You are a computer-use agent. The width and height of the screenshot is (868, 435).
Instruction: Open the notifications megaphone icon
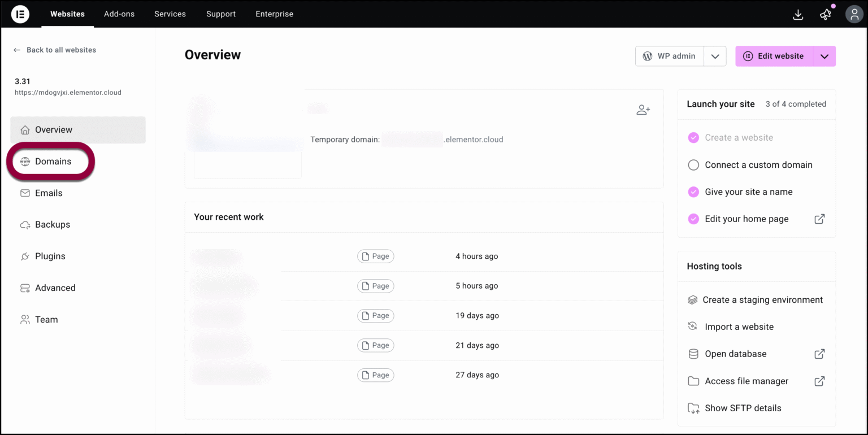[x=826, y=15]
